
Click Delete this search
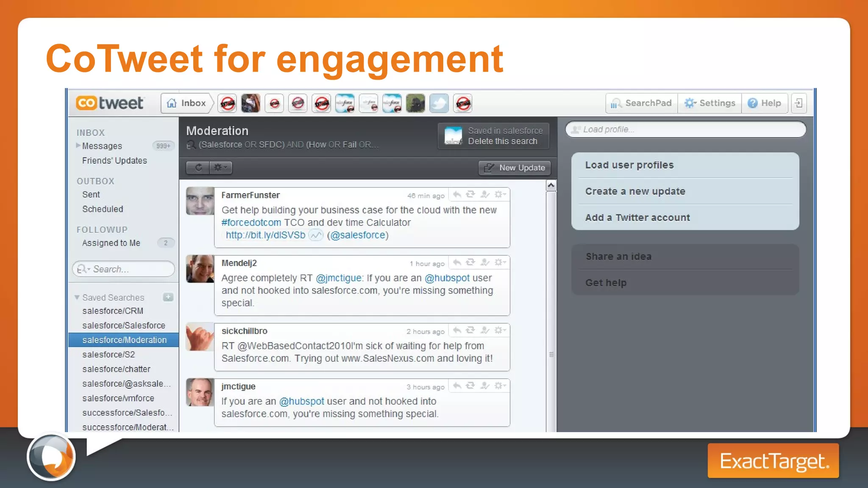pos(502,141)
